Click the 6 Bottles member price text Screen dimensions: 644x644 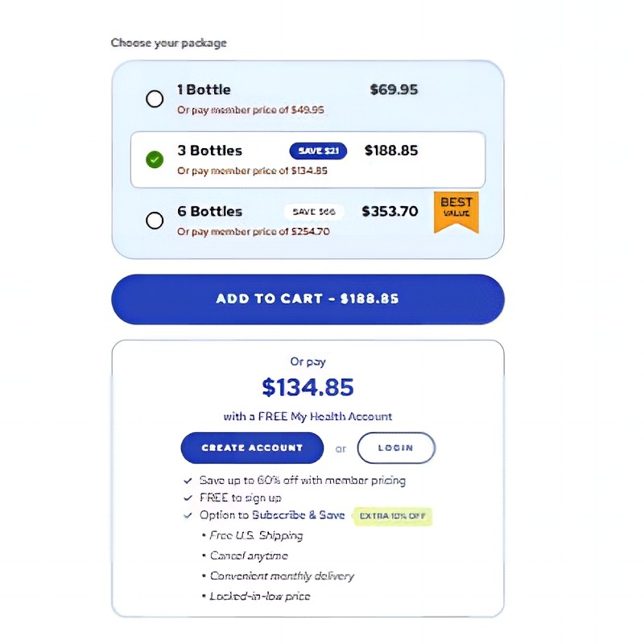point(254,232)
